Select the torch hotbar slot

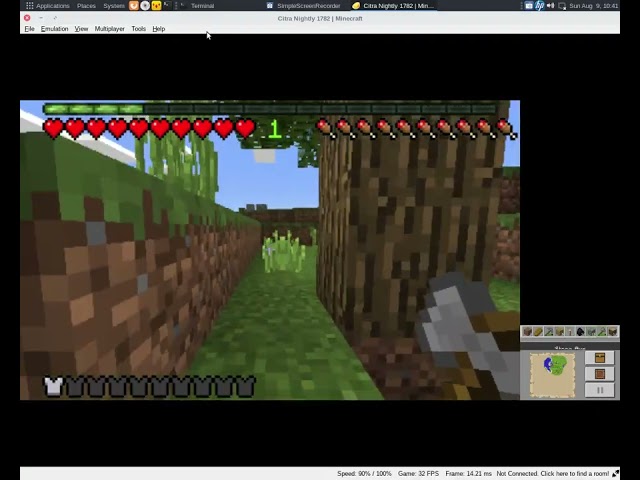(570, 331)
